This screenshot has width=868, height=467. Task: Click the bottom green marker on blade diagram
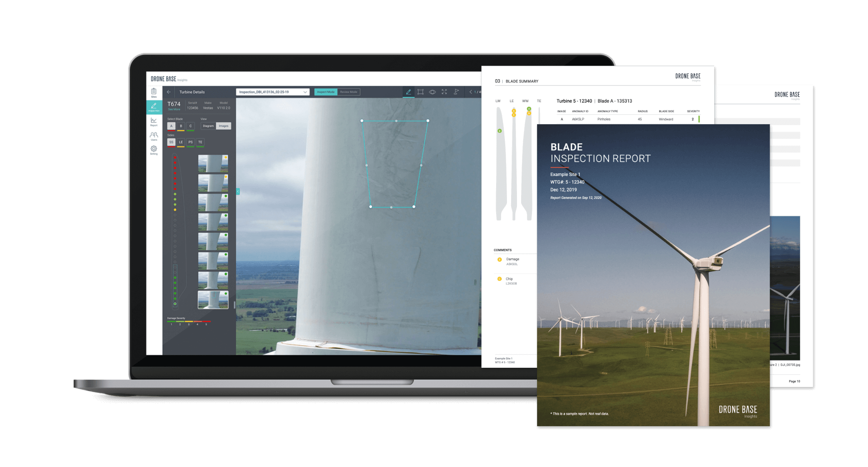[x=175, y=304]
